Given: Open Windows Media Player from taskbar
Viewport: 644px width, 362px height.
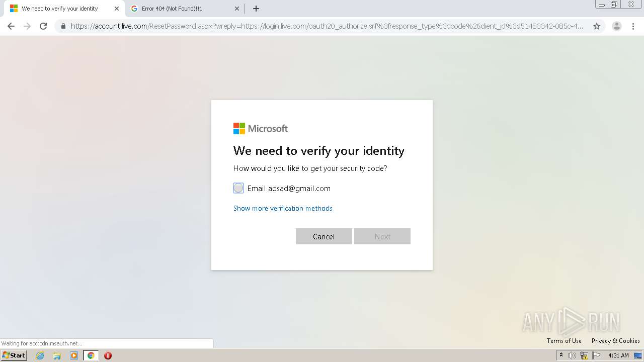Looking at the screenshot, I should coord(74,355).
